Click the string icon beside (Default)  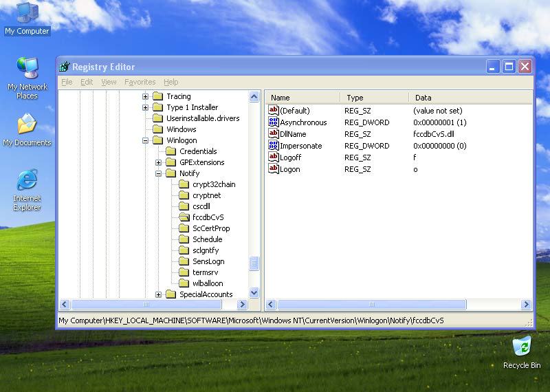[274, 110]
